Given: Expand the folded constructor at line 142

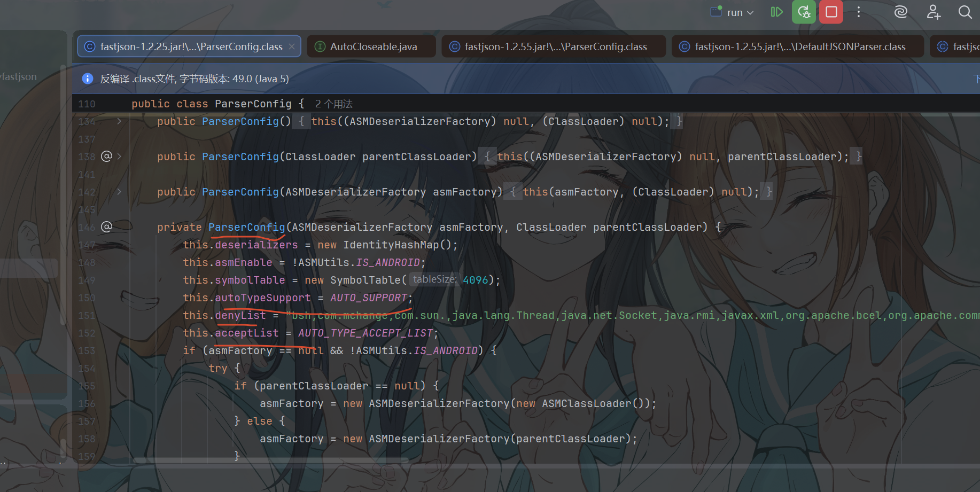Looking at the screenshot, I should [x=119, y=192].
